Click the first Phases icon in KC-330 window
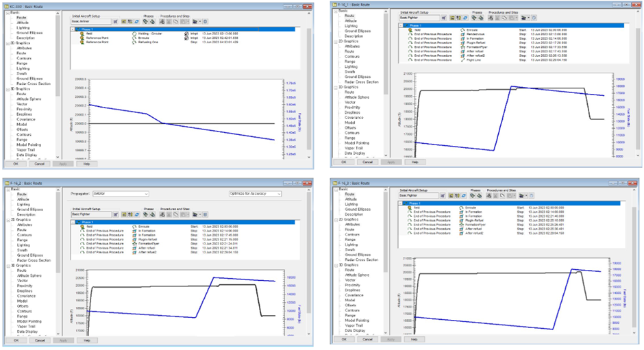 [x=145, y=21]
